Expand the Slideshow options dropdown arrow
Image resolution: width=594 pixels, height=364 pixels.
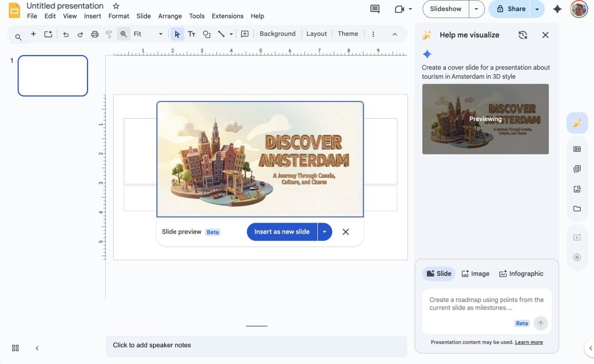pyautogui.click(x=477, y=9)
